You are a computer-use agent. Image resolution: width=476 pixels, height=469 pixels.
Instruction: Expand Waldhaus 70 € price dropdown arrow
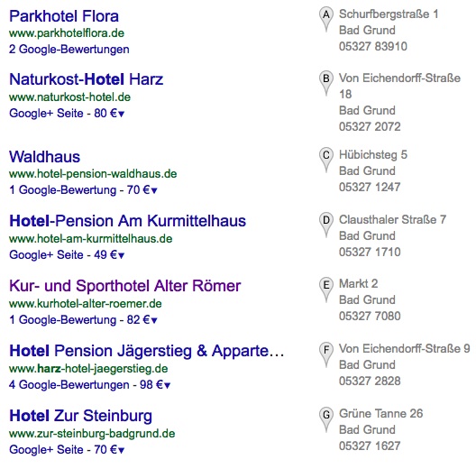154,191
